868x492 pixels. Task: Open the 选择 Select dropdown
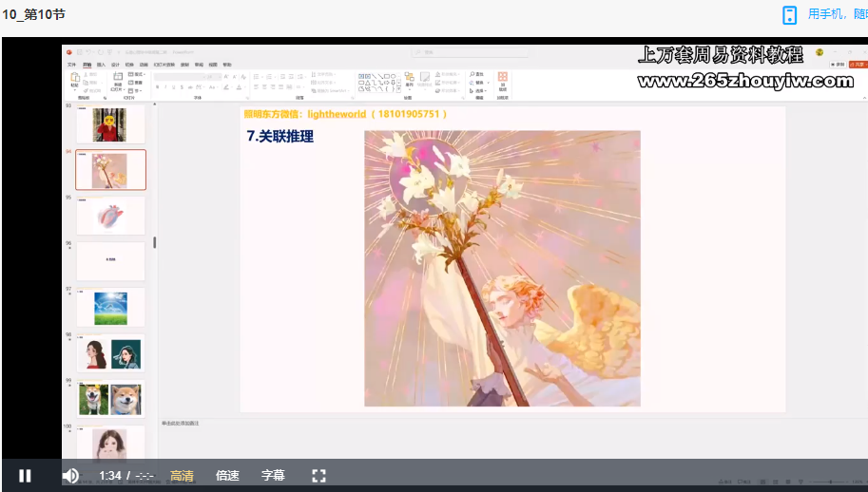477,90
